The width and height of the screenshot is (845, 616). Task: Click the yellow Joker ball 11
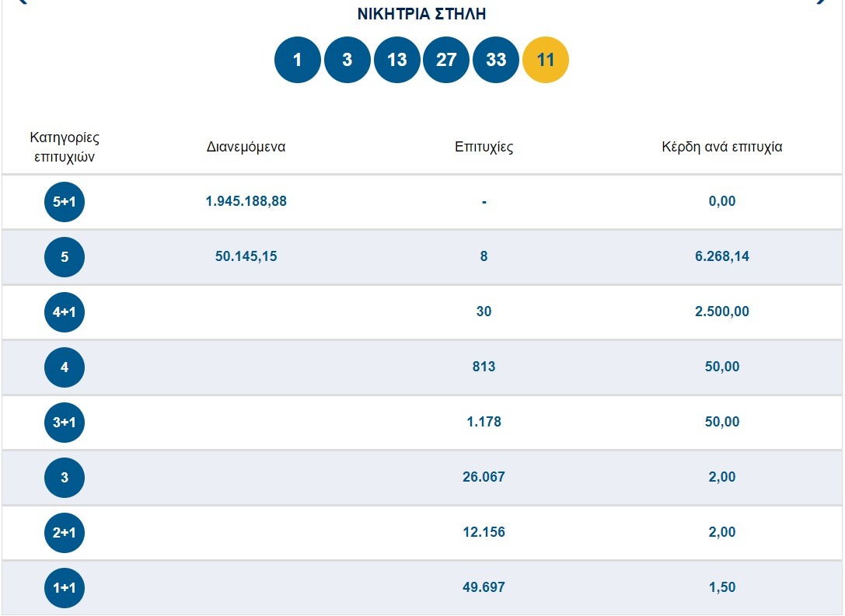[x=546, y=60]
